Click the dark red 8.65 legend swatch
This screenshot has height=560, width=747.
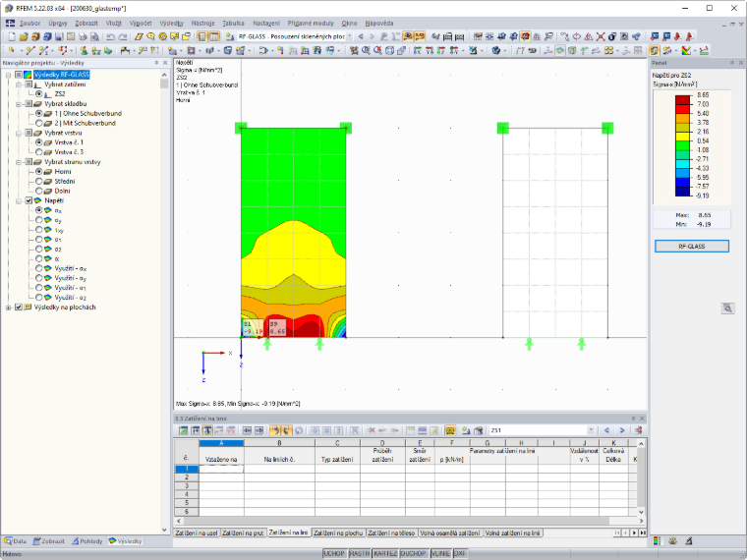pyautogui.click(x=683, y=99)
